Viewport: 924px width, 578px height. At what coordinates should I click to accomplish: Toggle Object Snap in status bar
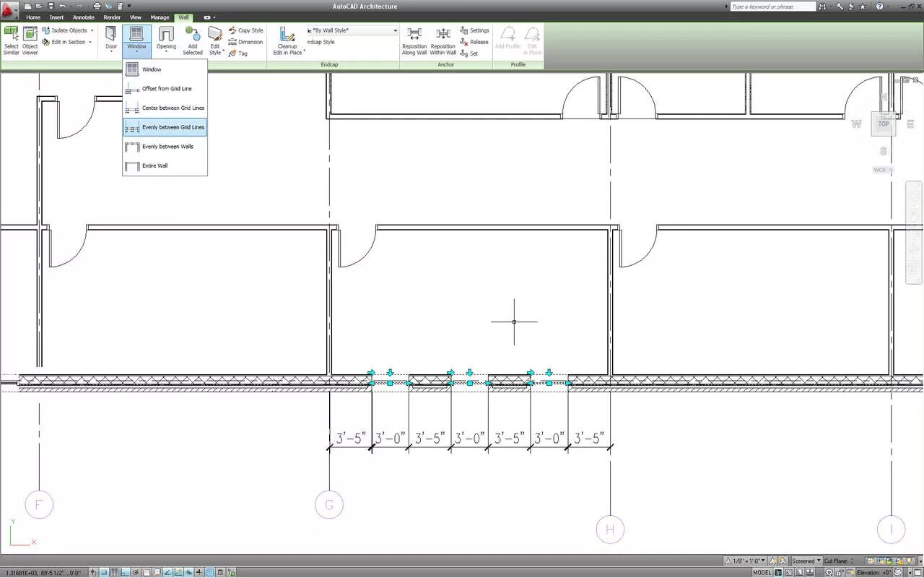tap(147, 572)
